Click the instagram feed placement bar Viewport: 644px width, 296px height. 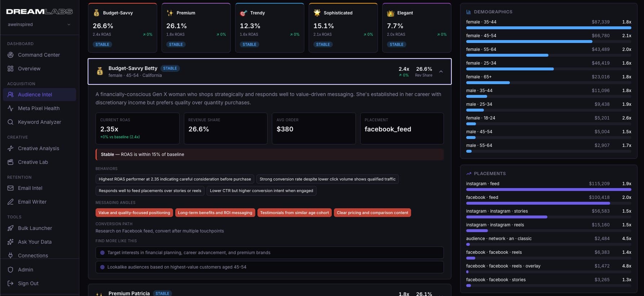pyautogui.click(x=548, y=190)
